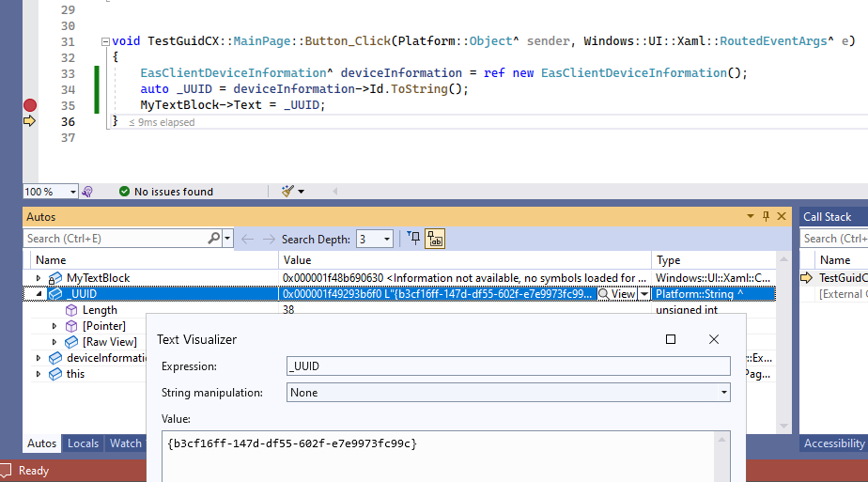
Task: Close the Autos panel
Action: (782, 216)
